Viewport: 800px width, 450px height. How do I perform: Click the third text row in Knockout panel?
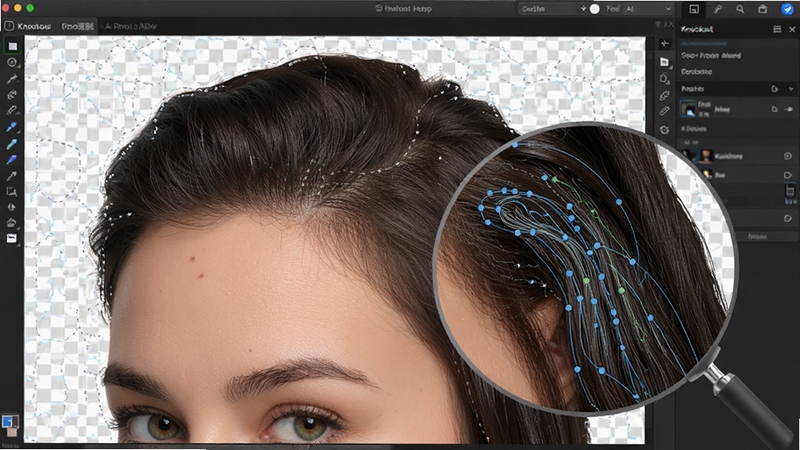pos(697,72)
